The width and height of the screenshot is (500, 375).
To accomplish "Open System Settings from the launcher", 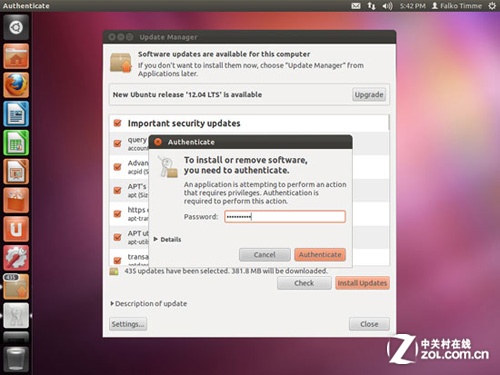I will [16, 258].
